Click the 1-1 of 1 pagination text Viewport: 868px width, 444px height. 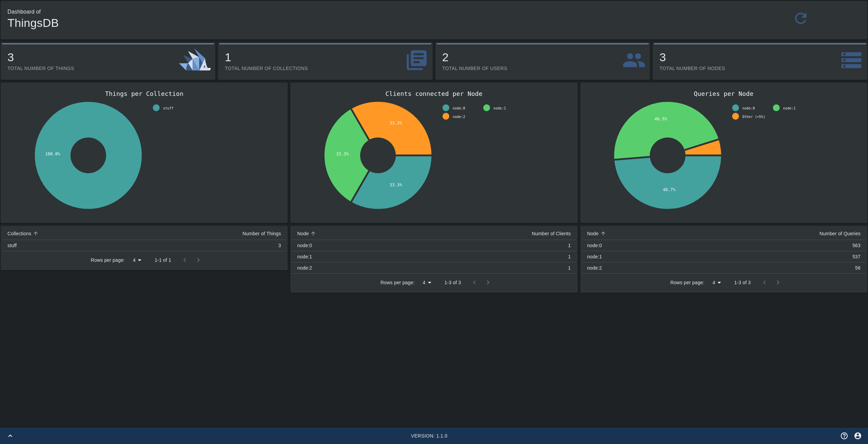[x=163, y=260]
